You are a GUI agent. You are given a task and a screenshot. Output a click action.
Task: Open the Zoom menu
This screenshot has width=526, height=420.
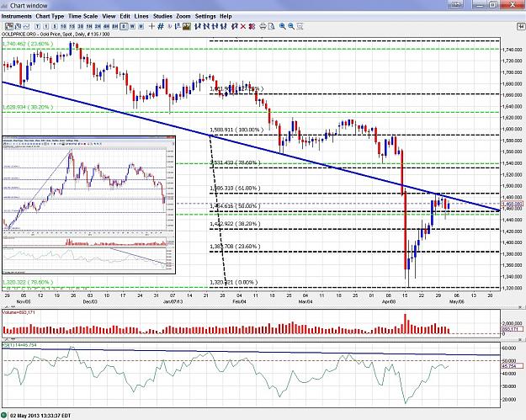pyautogui.click(x=183, y=16)
